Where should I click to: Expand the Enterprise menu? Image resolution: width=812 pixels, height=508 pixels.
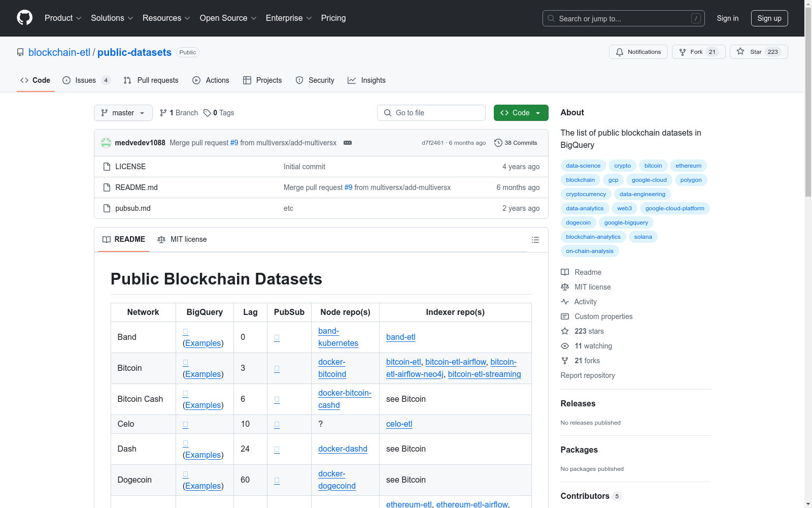(289, 18)
